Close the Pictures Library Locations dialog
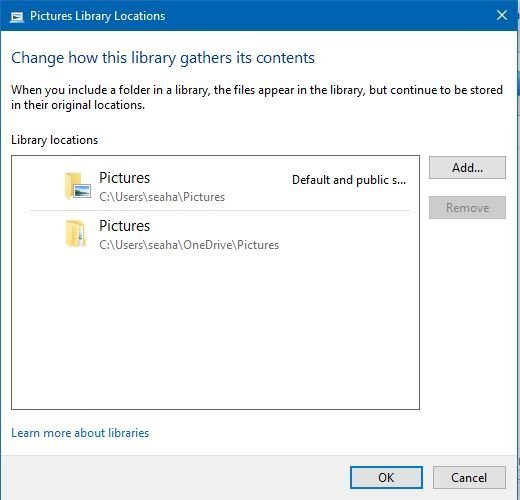The image size is (520, 500). coord(502,15)
